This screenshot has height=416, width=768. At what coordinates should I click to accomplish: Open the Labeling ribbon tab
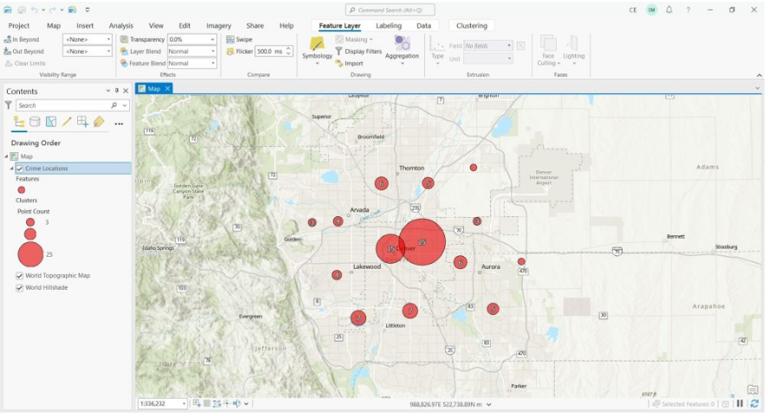(388, 25)
